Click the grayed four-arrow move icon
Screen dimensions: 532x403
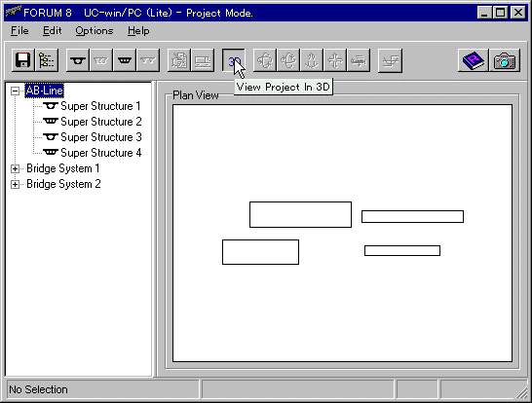(335, 60)
